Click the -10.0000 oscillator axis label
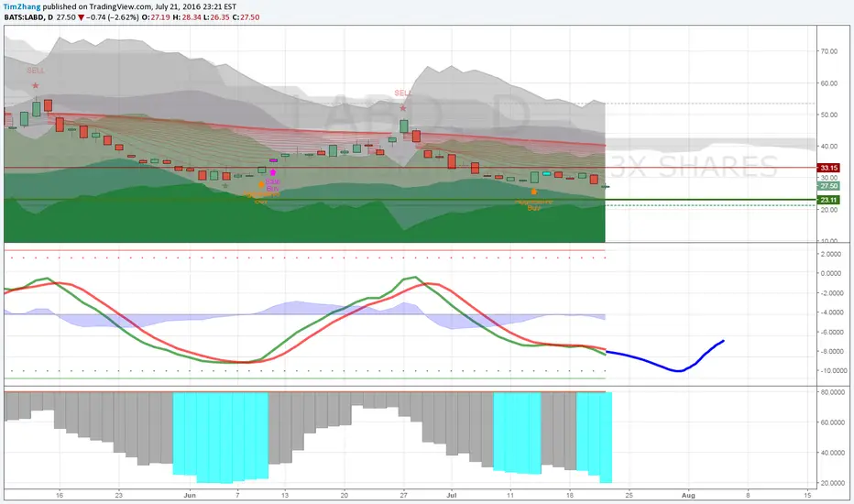Screen dimensions: 854x504 point(834,371)
